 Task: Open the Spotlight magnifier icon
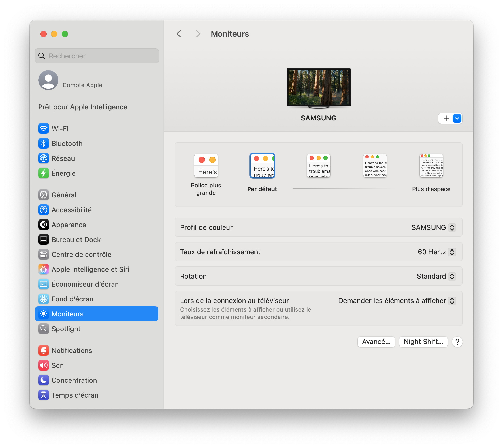click(x=44, y=329)
